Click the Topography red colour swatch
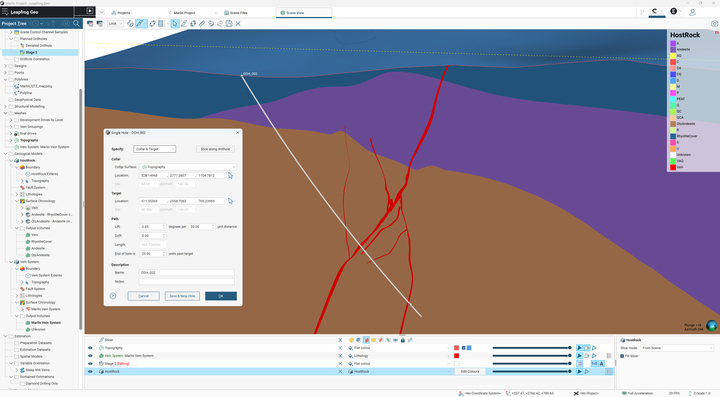This screenshot has height=397, width=720. click(456, 348)
